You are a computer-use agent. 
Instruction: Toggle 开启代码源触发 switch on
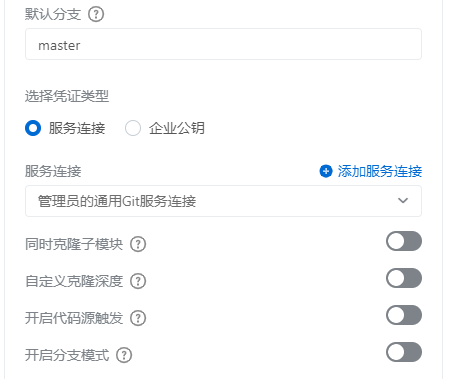point(404,315)
